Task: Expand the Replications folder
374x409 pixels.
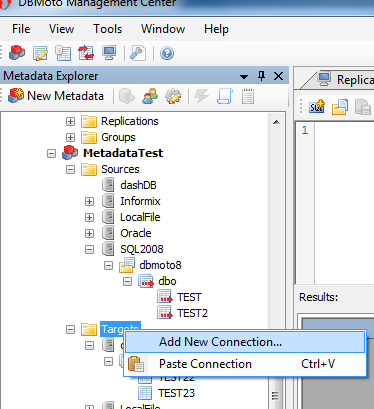Action: [x=70, y=121]
